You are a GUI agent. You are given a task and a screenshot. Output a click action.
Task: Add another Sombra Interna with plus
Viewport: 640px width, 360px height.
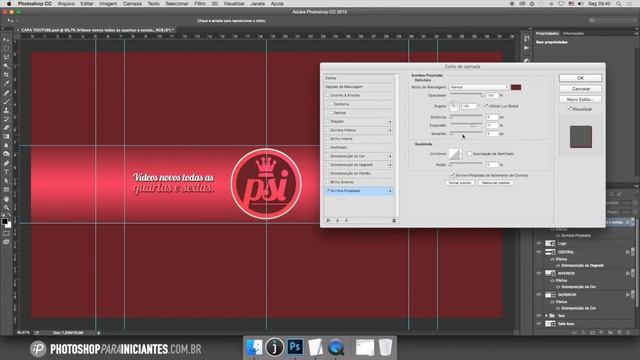pos(390,130)
